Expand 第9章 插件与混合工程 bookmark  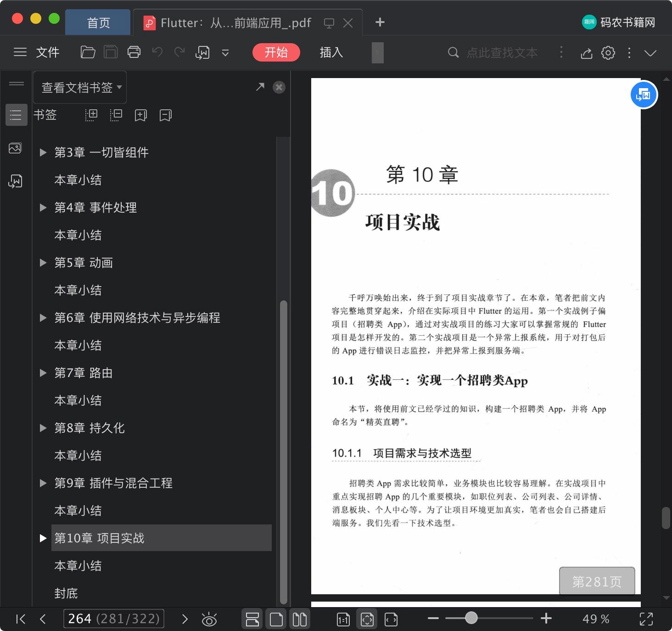click(x=43, y=483)
